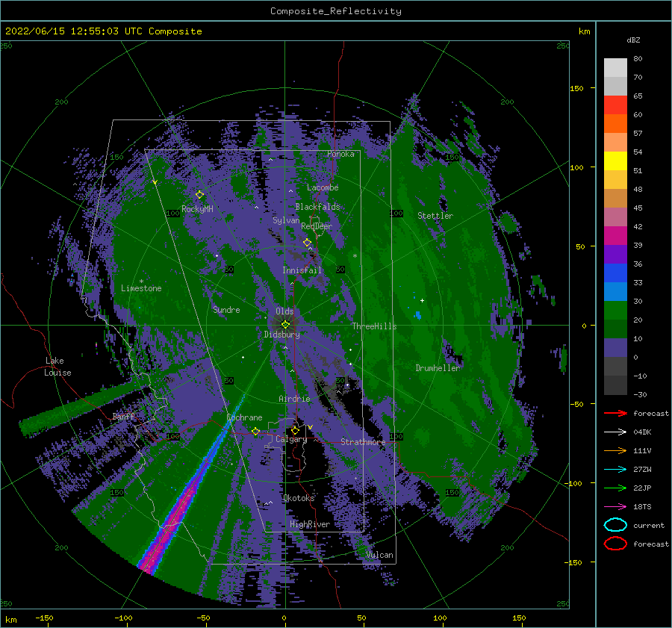Click the white plus marker west of Drumheller region
This screenshot has height=628, width=672.
422,300
